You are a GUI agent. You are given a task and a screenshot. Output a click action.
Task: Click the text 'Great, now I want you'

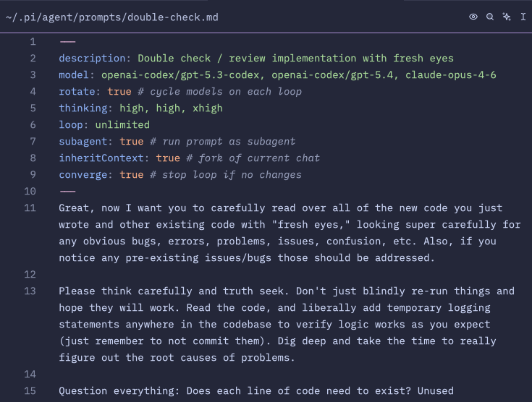pos(122,208)
